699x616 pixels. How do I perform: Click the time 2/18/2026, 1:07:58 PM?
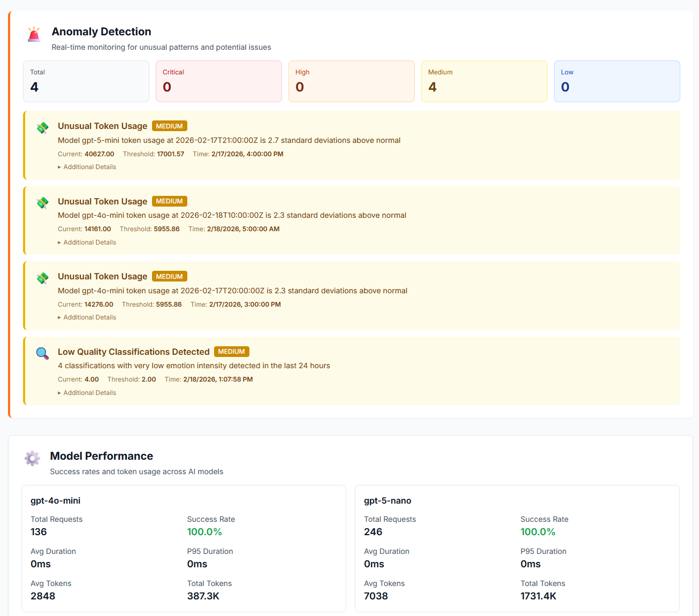(218, 379)
